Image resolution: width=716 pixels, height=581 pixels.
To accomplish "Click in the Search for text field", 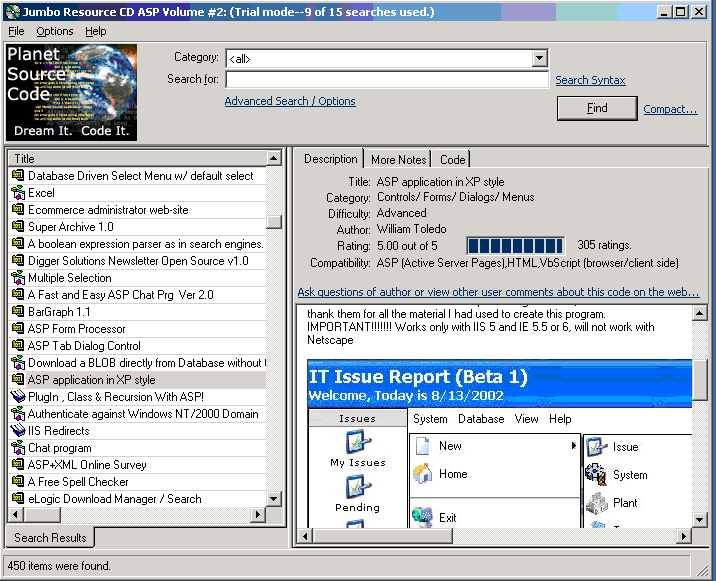I will point(386,79).
